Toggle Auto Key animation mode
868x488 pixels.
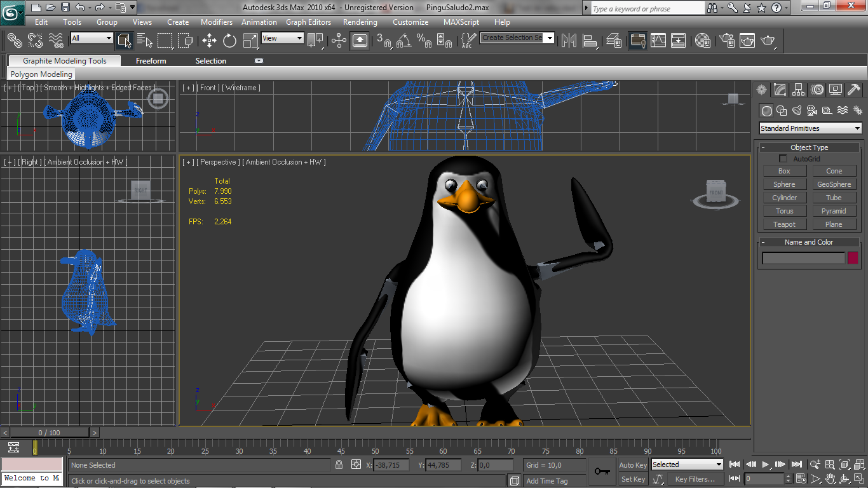pos(633,465)
